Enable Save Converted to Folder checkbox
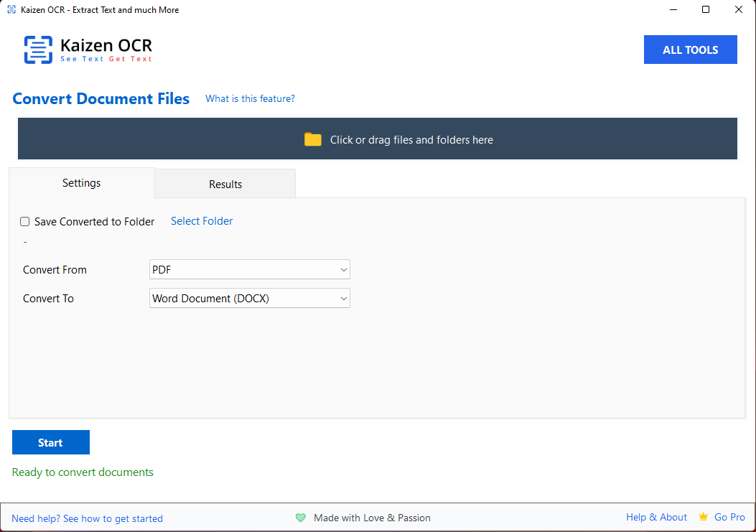756x532 pixels. tap(25, 222)
